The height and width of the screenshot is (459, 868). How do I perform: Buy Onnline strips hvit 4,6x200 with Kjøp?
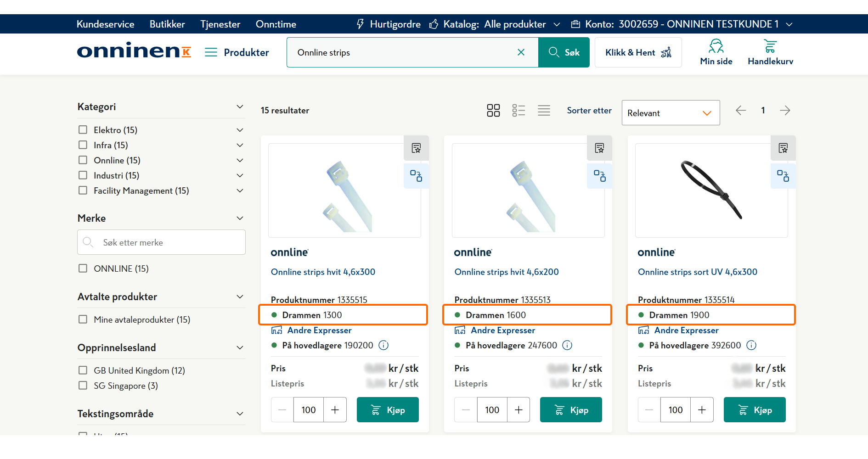[571, 409]
